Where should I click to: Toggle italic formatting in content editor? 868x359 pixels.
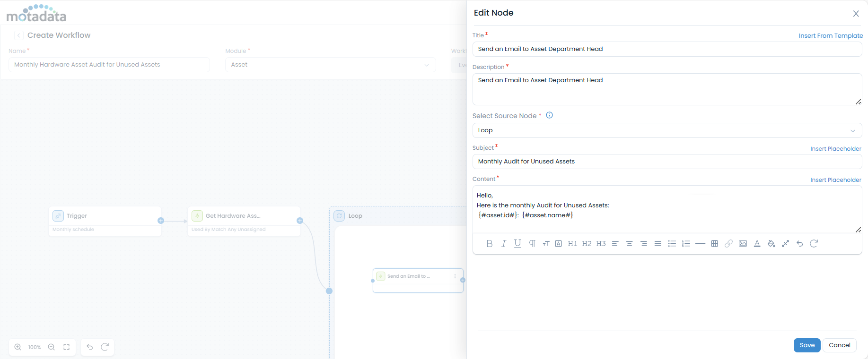coord(503,244)
